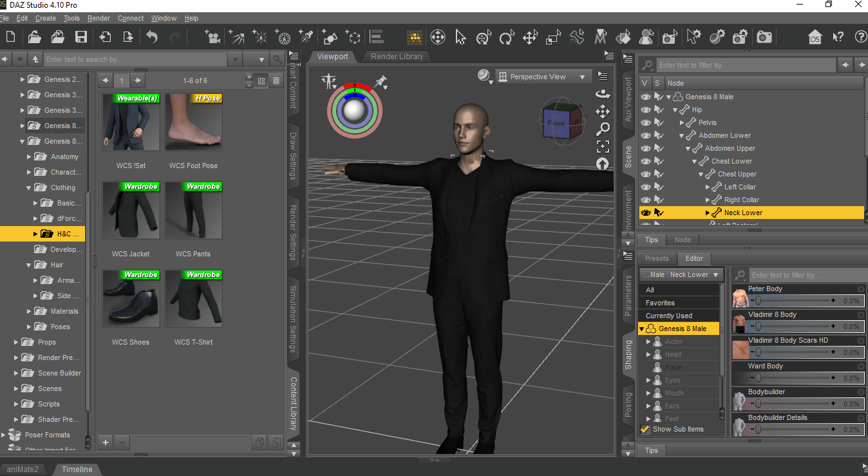Click the Ward Body slider

pyautogui.click(x=793, y=378)
